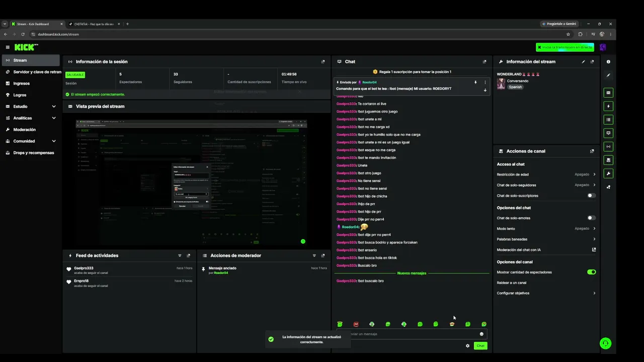Screen dimensions: 644x362
Task: Open the Feed de actividades filter
Action: (x=180, y=255)
